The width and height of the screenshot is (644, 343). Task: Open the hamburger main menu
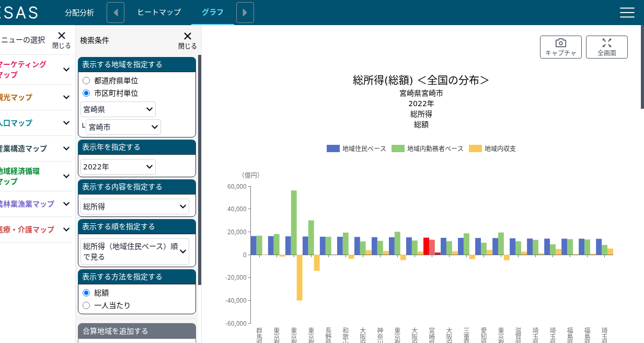click(627, 13)
